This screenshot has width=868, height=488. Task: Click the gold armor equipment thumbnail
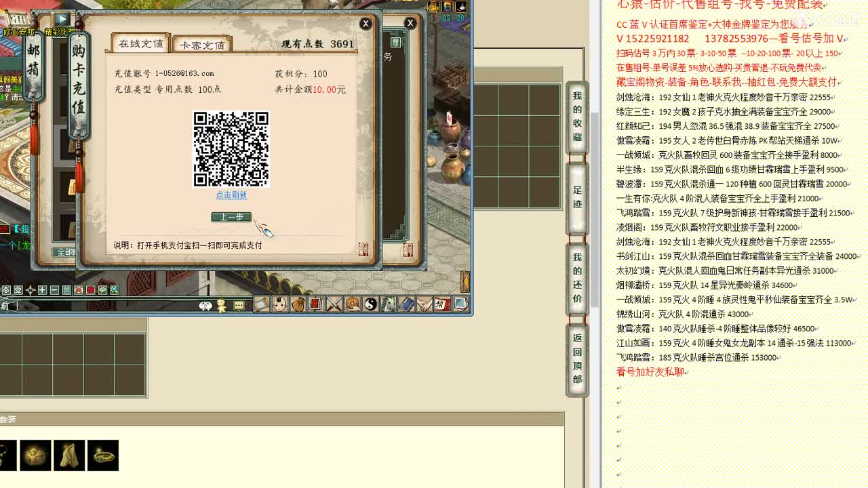click(35, 455)
